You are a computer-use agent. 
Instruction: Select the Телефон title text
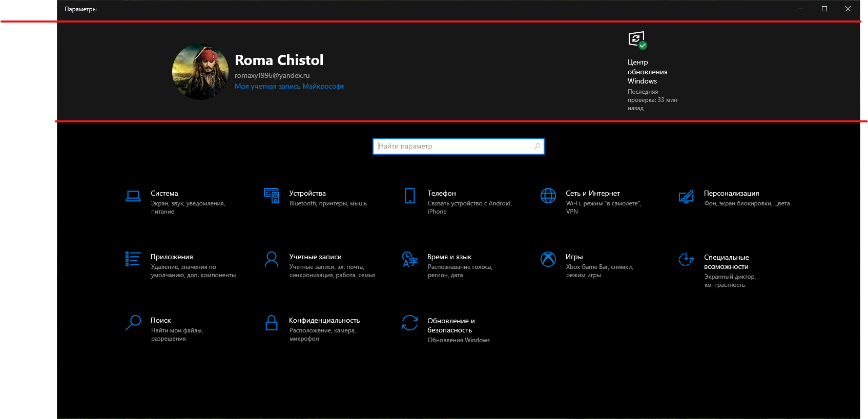pyautogui.click(x=442, y=193)
